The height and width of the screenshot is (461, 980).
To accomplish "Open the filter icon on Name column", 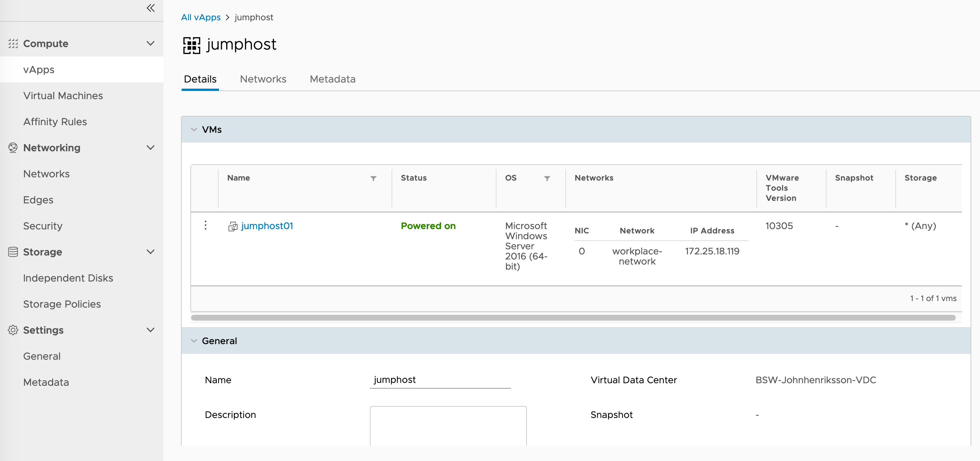I will click(x=373, y=178).
